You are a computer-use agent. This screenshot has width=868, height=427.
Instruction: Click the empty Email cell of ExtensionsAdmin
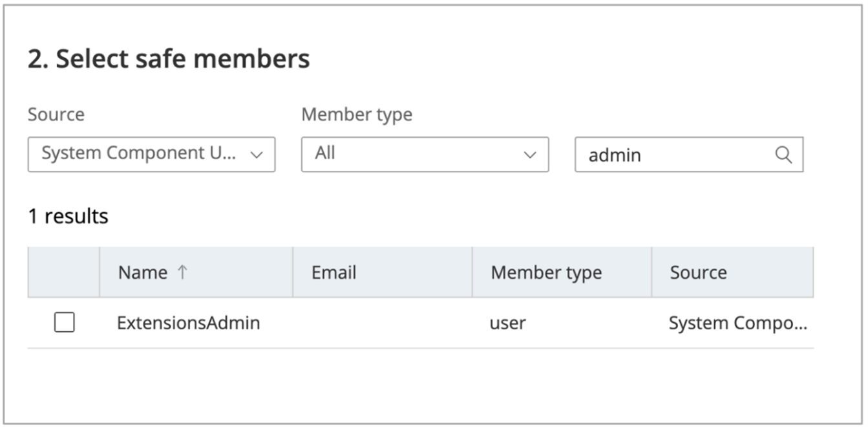tap(382, 322)
